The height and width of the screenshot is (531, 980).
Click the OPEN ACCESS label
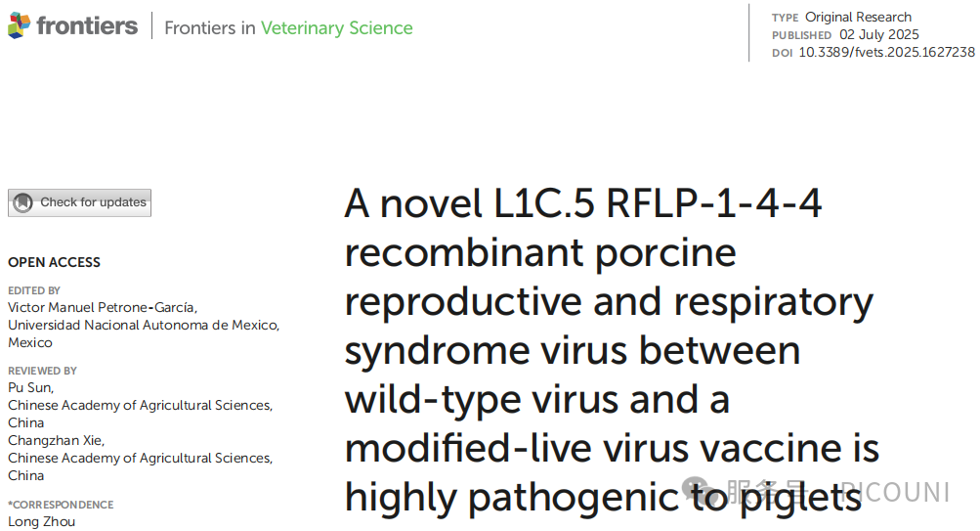[54, 262]
